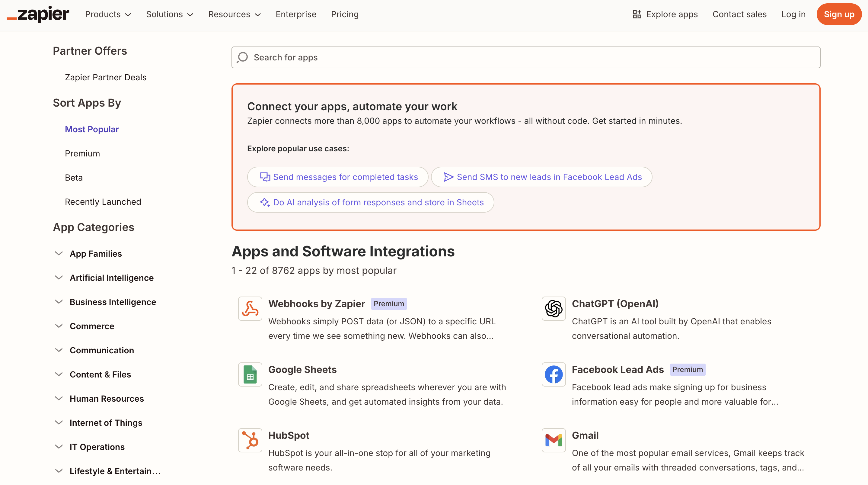Open Gmail app icon
This screenshot has height=485, width=868.
(x=554, y=440)
